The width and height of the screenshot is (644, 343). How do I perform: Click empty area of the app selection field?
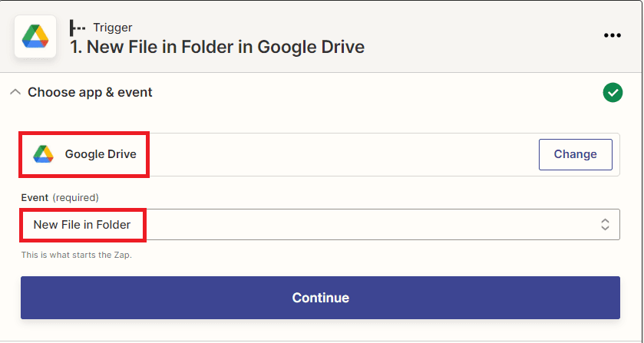click(338, 154)
